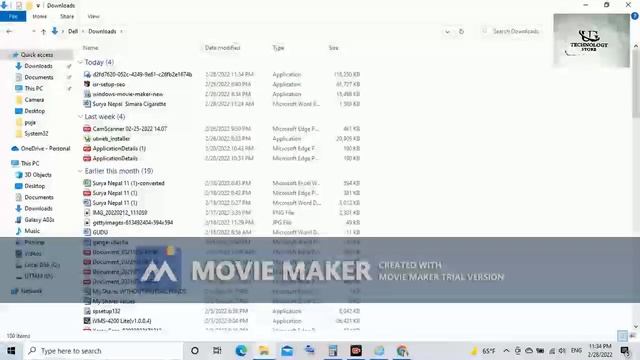
Task: Click the Search Downloads field
Action: 512,31
